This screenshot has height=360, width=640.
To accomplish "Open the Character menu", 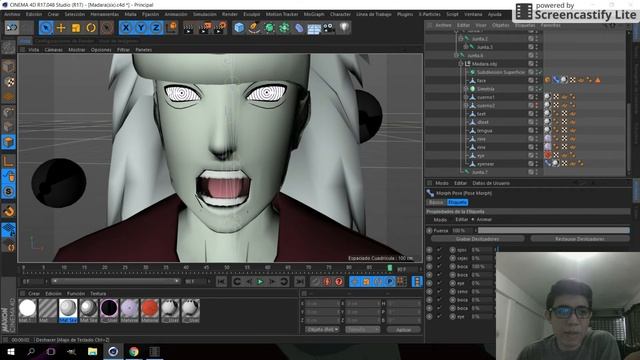I will (340, 14).
